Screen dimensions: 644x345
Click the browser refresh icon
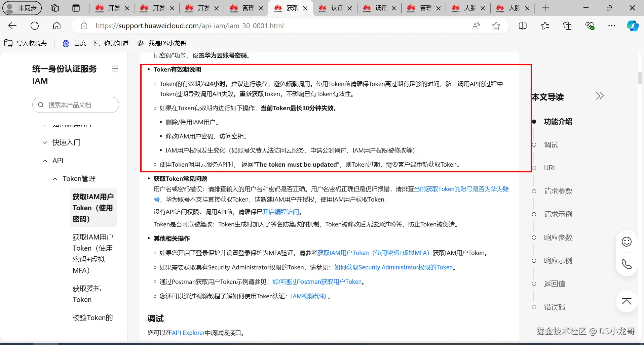pyautogui.click(x=35, y=26)
